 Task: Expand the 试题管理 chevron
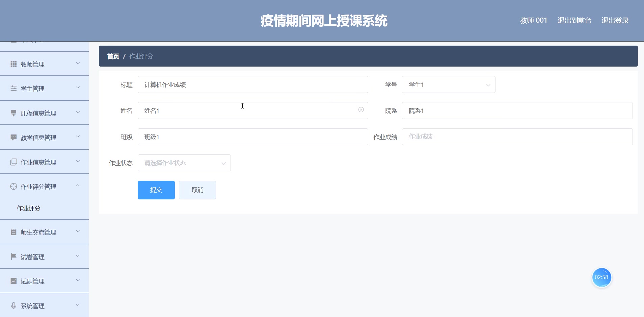click(x=78, y=280)
